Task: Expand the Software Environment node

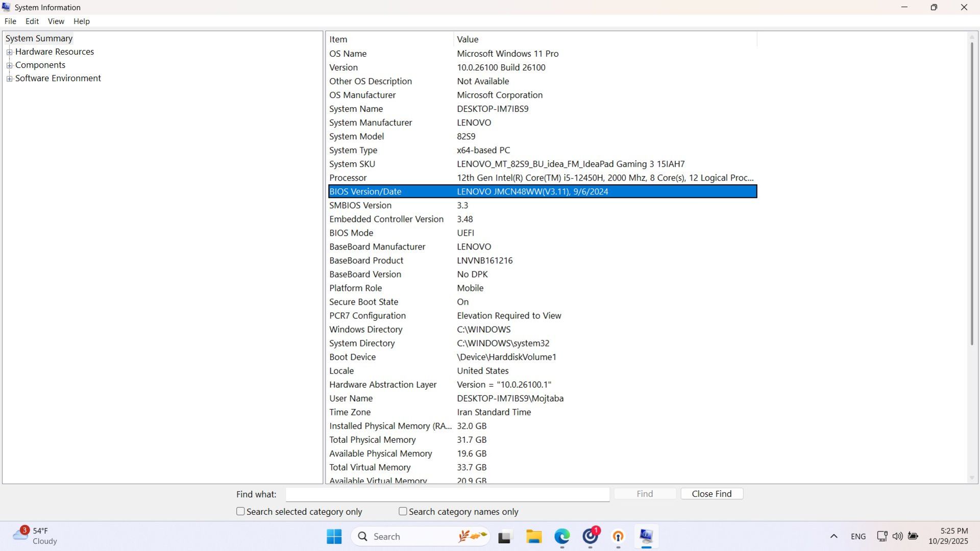Action: [9, 79]
